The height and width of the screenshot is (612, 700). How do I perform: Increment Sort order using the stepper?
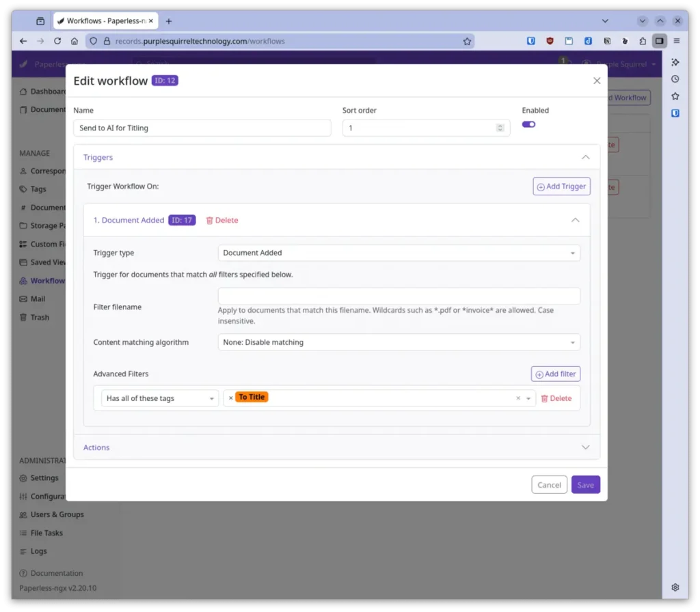pos(499,125)
